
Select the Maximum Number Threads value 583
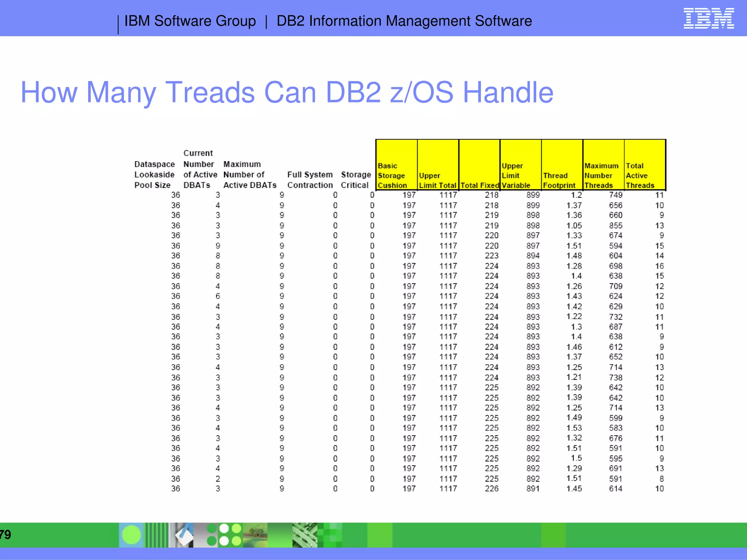pos(616,428)
